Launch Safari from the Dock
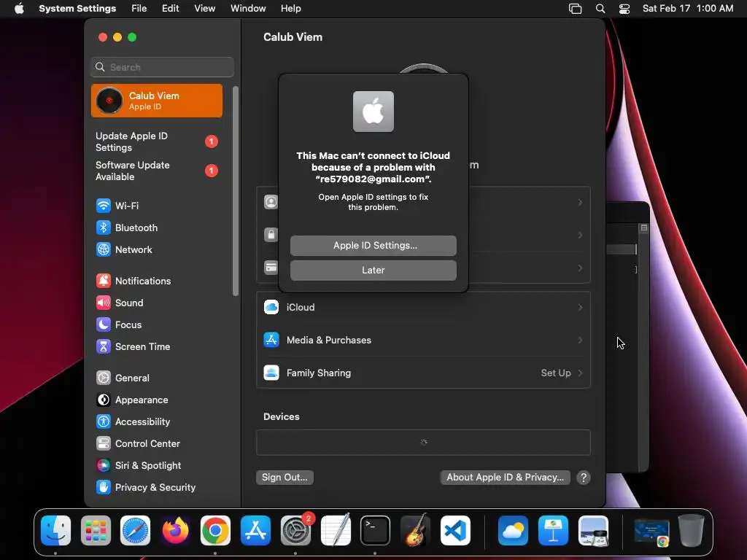The image size is (747, 560). [135, 531]
